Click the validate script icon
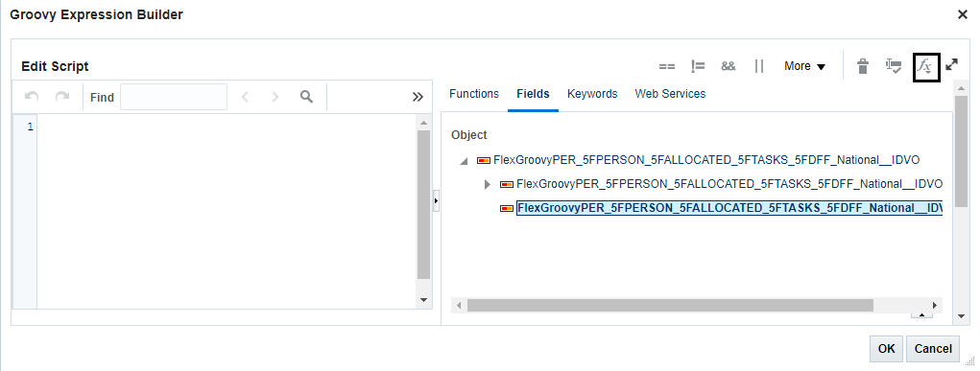Image resolution: width=980 pixels, height=371 pixels. [x=894, y=65]
